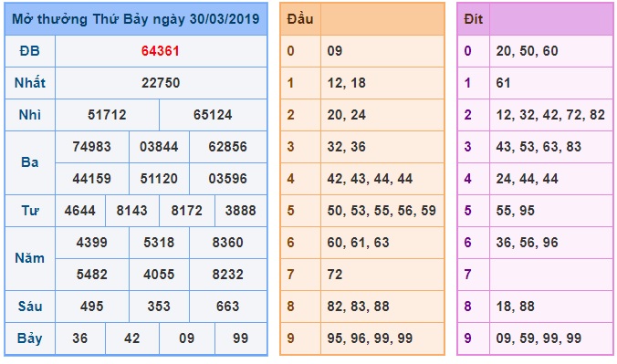Click the header 'Mở thưởng Thứ Bảy ngày 30/03/2019'
This screenshot has width=617, height=364.
click(x=136, y=19)
